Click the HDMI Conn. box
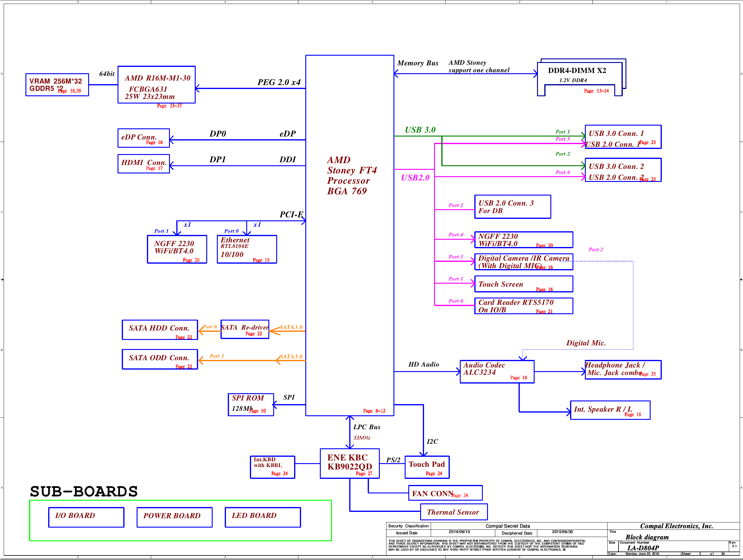This screenshot has width=743, height=560. coord(144,164)
